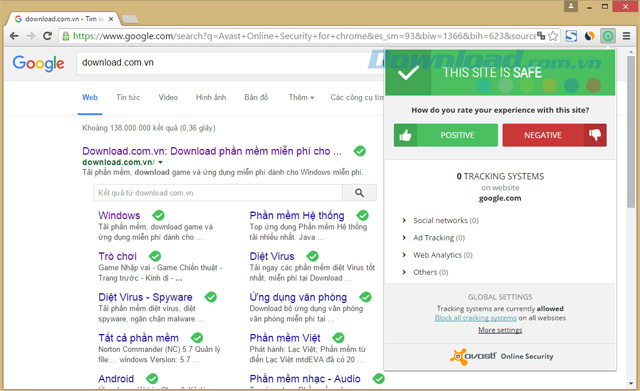The image size is (640, 391).
Task: Open the Ứng dụng văn phòng sitelink
Action: pos(298,297)
